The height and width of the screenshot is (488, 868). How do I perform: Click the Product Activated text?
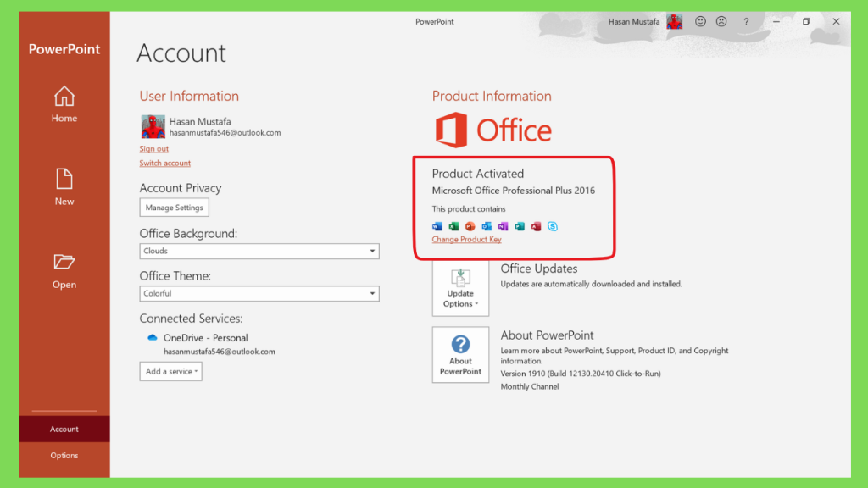478,174
